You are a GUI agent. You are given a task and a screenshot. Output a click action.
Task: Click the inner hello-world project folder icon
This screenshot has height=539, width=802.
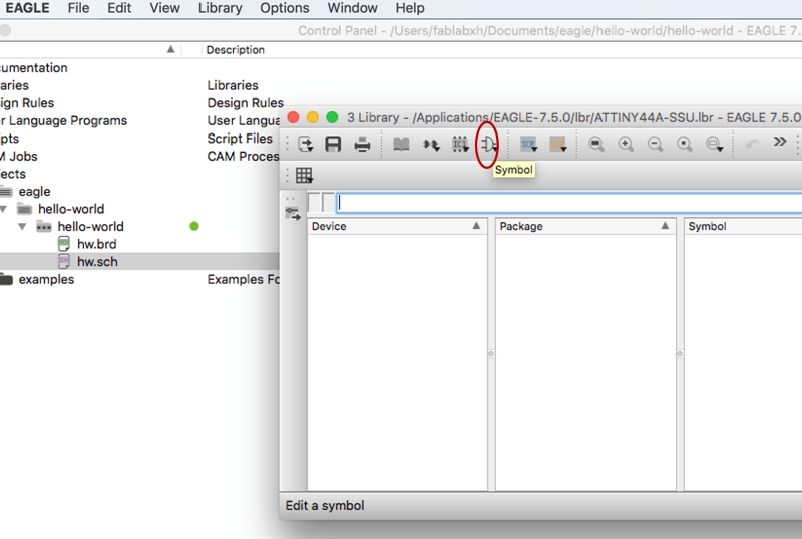(44, 227)
